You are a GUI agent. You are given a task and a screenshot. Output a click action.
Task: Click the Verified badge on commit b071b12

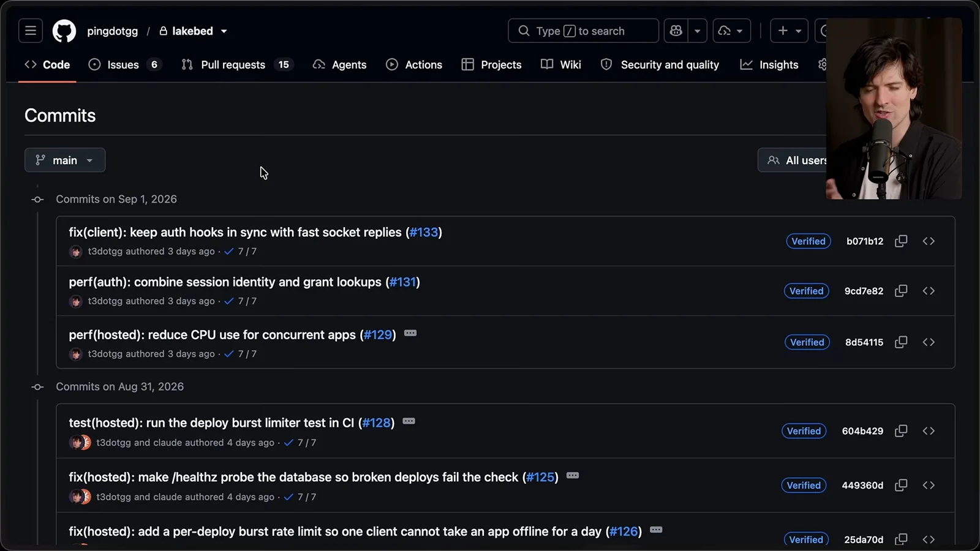coord(809,241)
